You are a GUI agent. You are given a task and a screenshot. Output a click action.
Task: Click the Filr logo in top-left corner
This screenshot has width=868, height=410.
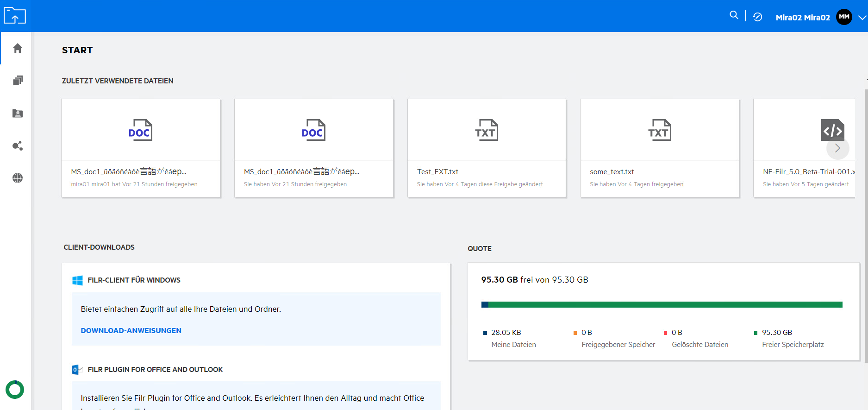[15, 16]
